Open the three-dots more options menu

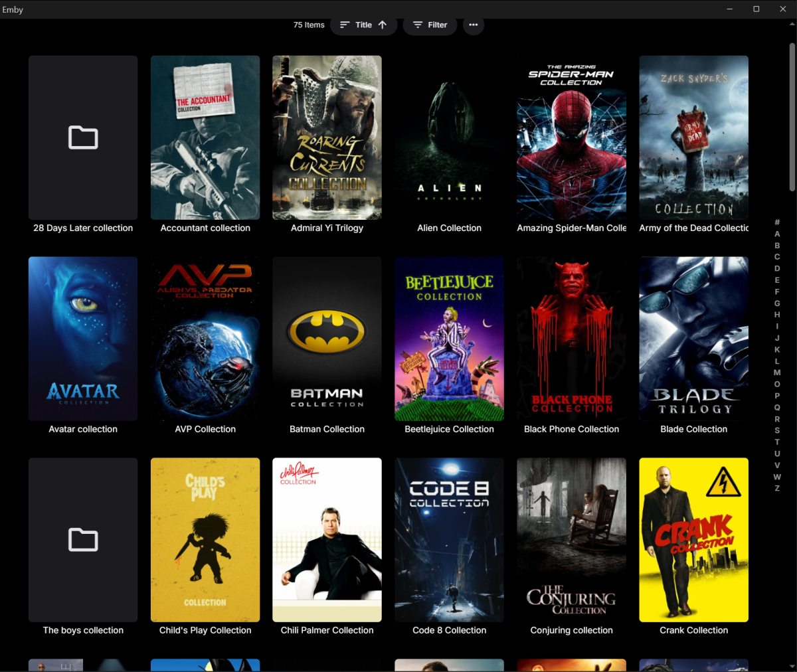(474, 25)
